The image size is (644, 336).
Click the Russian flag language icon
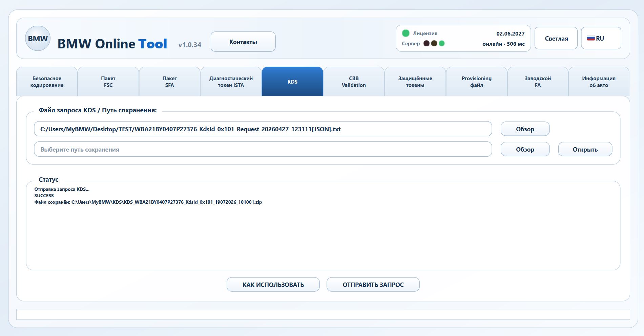[591, 38]
